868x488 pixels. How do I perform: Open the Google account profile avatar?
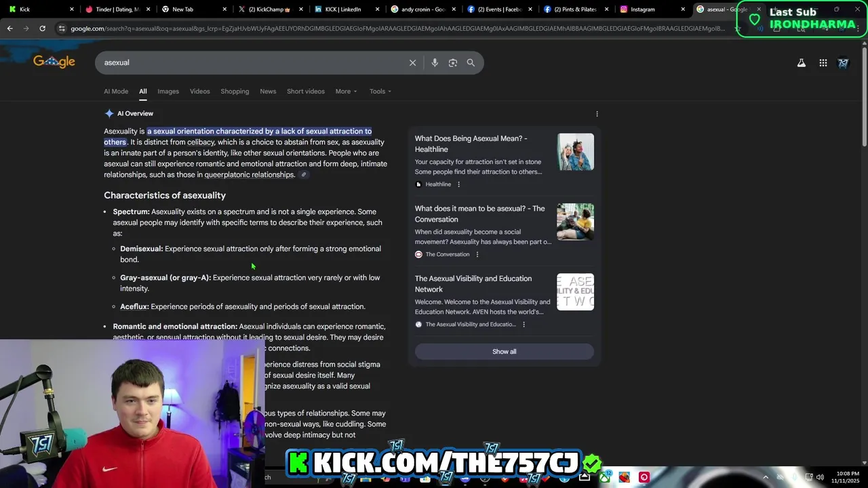pos(844,62)
